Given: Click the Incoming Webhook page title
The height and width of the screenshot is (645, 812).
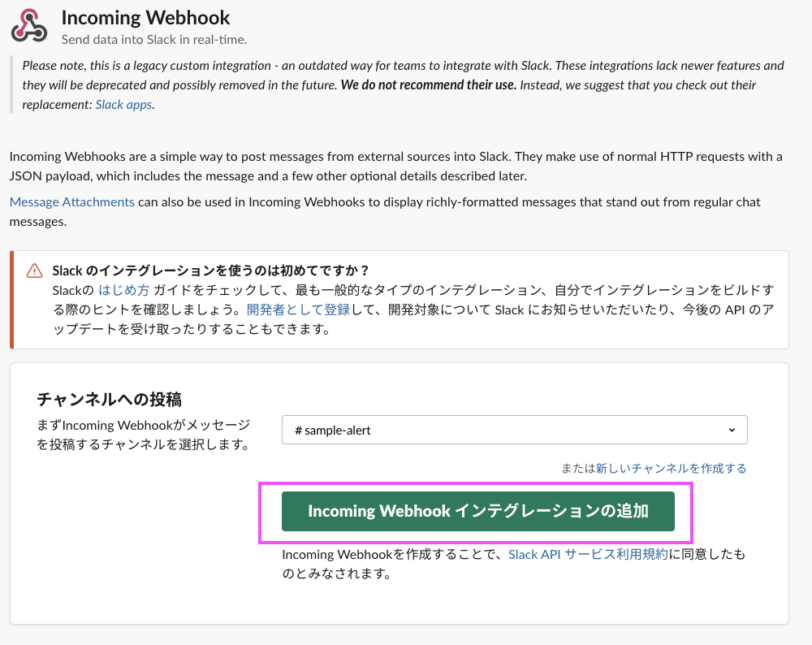Looking at the screenshot, I should click(145, 18).
